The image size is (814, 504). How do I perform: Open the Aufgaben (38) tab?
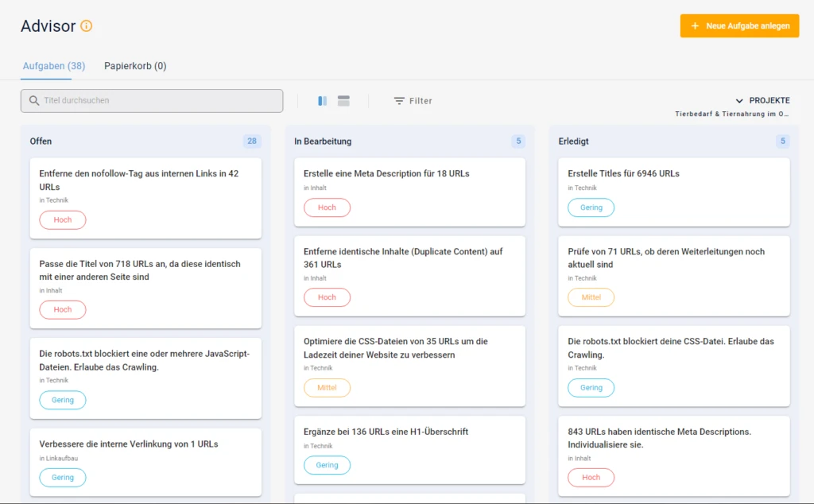[53, 66]
